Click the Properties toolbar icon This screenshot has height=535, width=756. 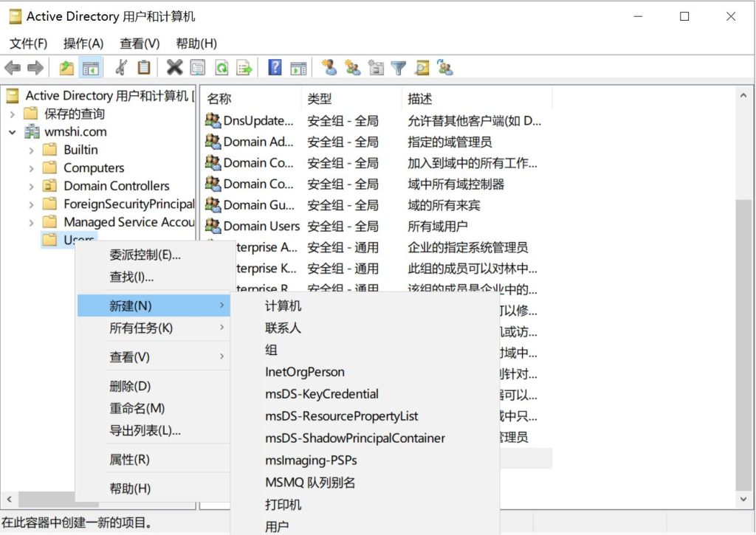(197, 68)
